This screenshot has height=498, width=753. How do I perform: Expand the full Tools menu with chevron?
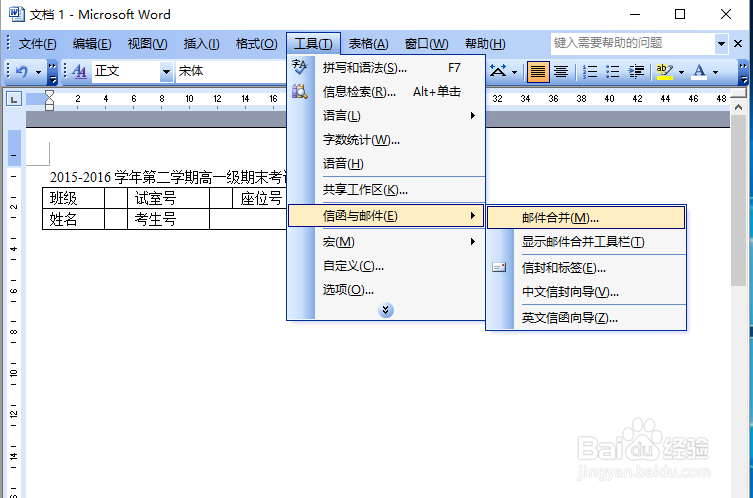[386, 310]
